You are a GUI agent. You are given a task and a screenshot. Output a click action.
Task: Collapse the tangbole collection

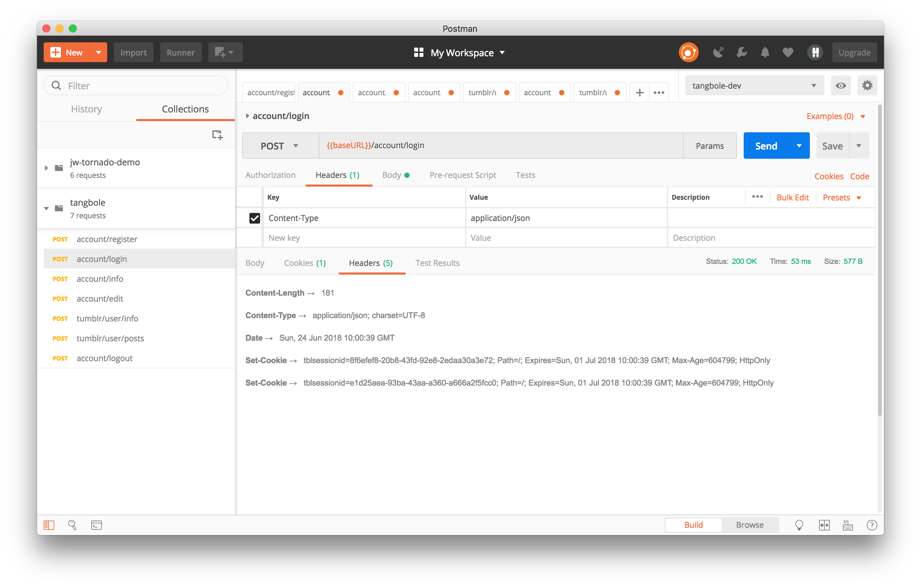click(46, 208)
